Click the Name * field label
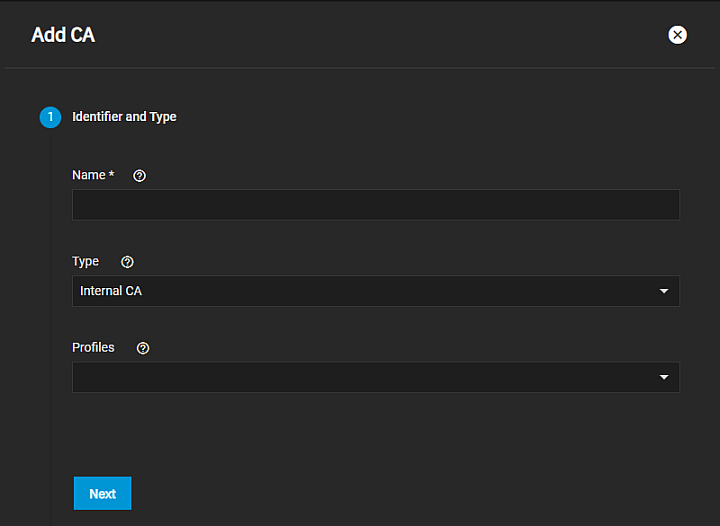 pyautogui.click(x=88, y=175)
